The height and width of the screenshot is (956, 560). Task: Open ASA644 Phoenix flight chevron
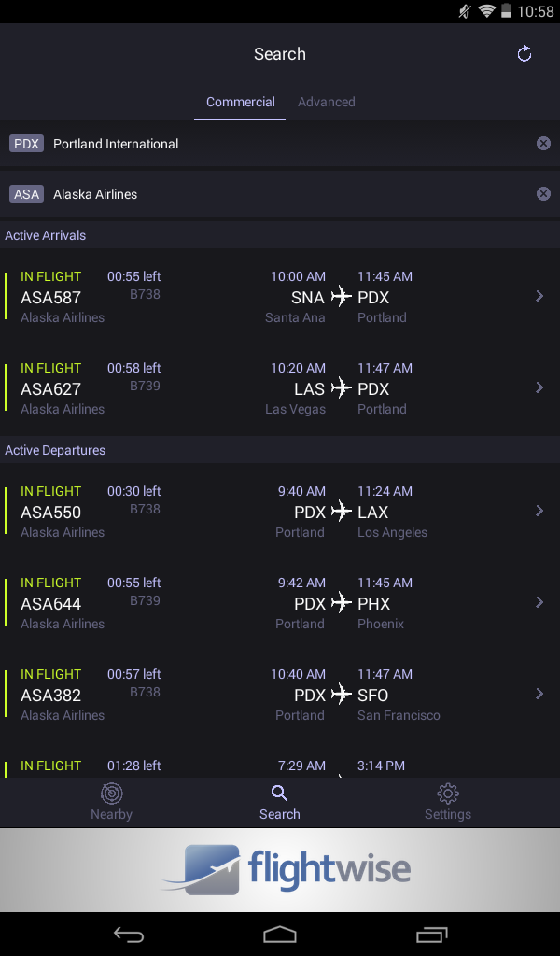[539, 602]
